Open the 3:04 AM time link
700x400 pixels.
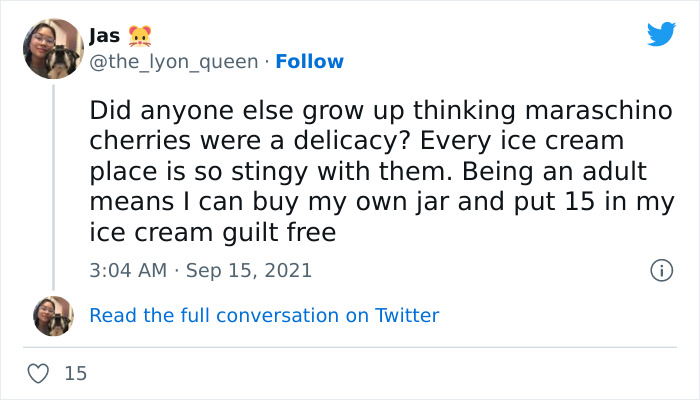pos(129,270)
